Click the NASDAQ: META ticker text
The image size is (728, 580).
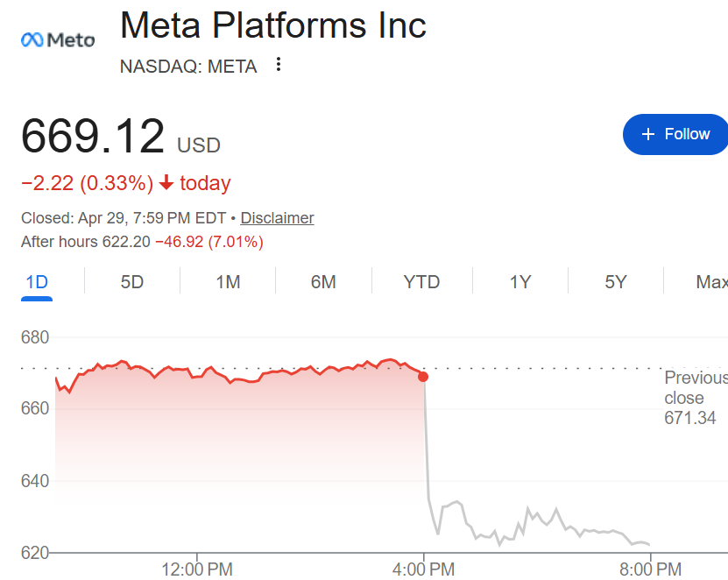coord(188,66)
